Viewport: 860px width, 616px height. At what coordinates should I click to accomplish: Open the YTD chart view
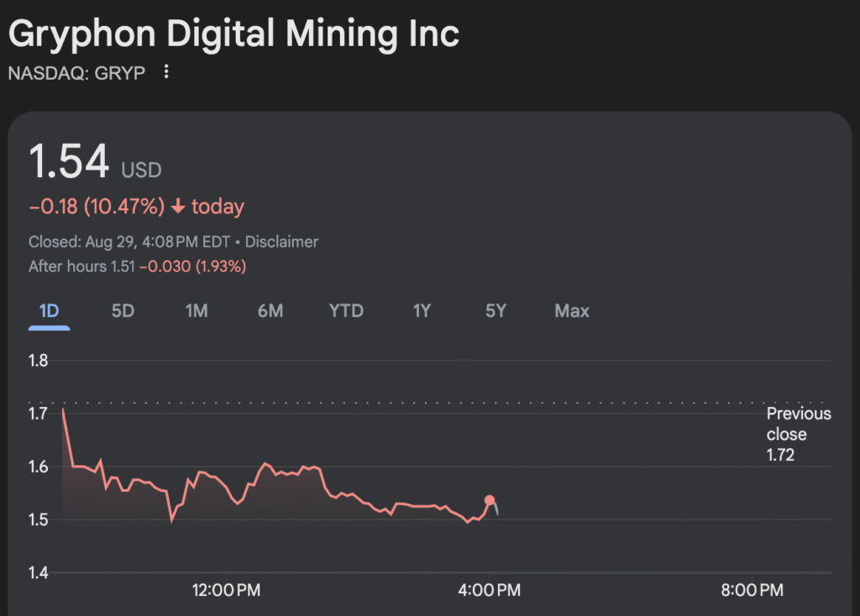[x=346, y=311]
